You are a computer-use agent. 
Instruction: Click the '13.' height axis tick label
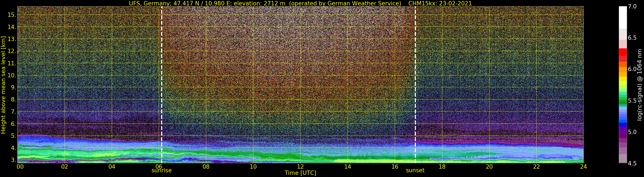12,39
